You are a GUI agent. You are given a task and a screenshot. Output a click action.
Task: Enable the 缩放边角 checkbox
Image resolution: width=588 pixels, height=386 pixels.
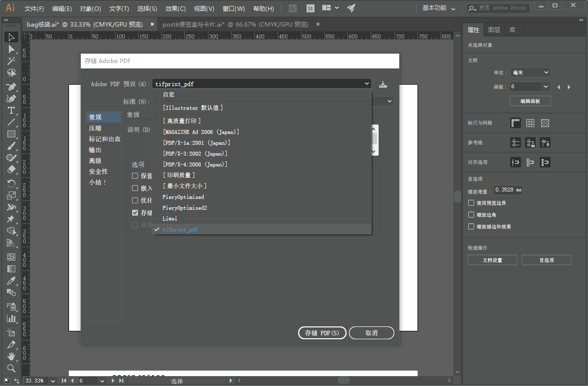point(471,215)
